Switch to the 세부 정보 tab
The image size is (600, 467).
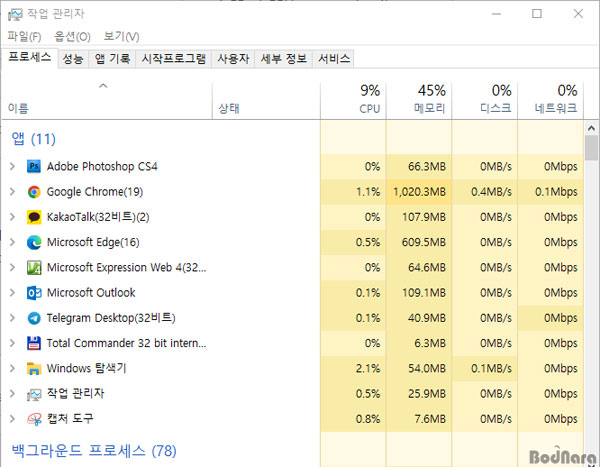284,59
